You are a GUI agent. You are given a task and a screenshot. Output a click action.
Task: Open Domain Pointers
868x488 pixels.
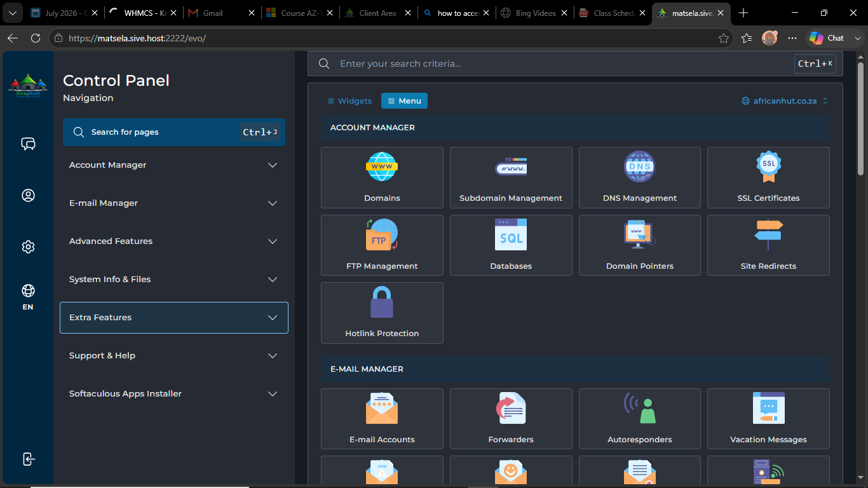tap(640, 245)
